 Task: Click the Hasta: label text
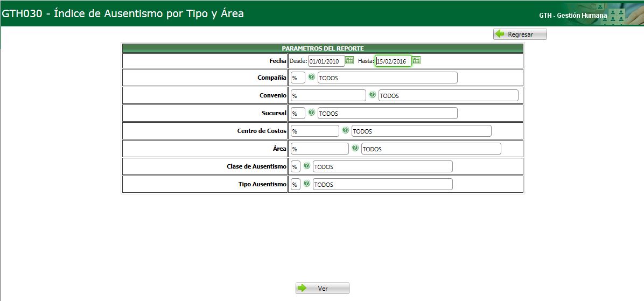(366, 61)
